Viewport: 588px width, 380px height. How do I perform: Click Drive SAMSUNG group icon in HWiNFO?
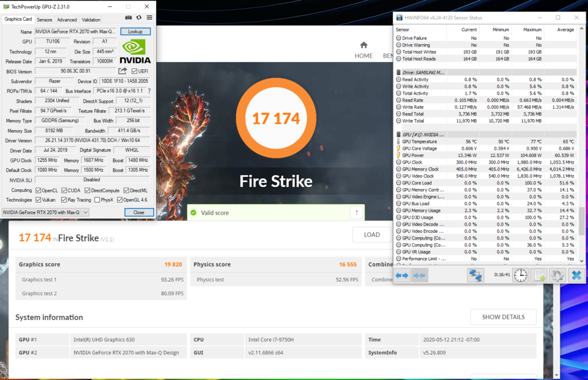pyautogui.click(x=399, y=72)
